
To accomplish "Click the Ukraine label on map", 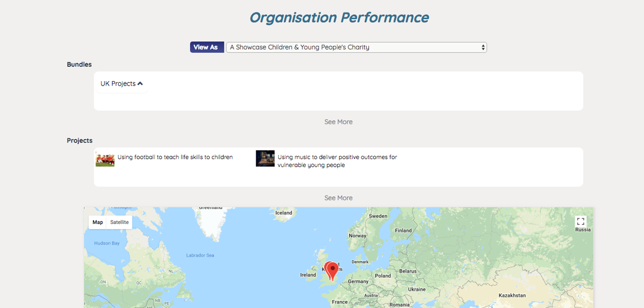I will pos(417,289).
